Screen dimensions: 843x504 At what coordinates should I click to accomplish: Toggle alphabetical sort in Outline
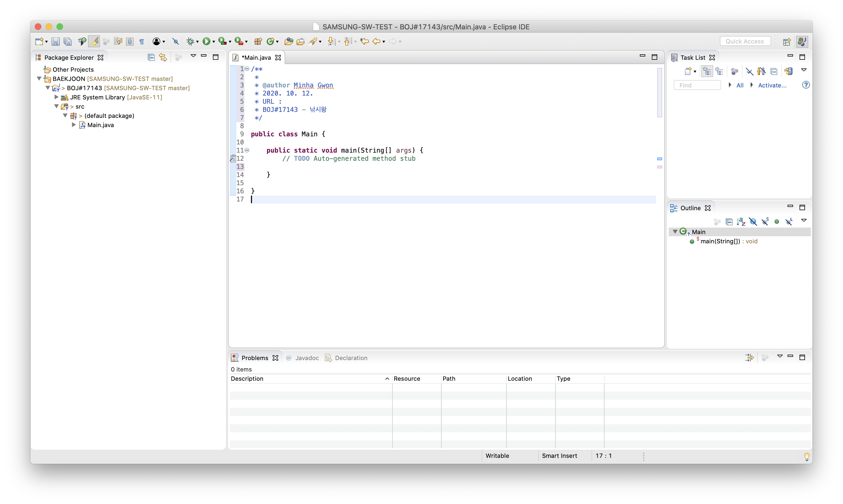pos(741,222)
